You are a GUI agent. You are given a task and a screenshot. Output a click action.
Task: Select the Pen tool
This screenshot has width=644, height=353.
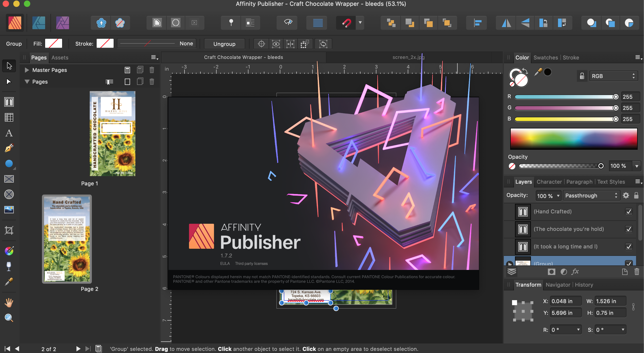click(x=9, y=148)
